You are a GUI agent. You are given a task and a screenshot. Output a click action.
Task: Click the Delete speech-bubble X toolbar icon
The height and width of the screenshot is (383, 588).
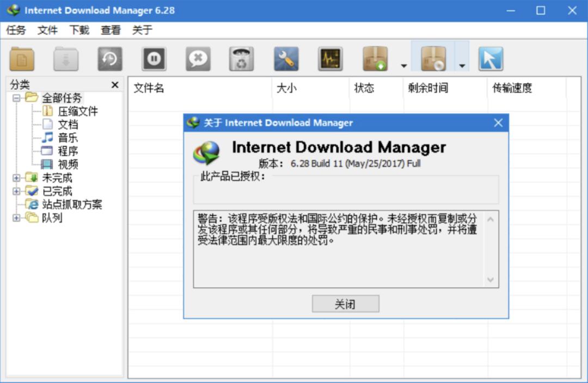[x=198, y=59]
